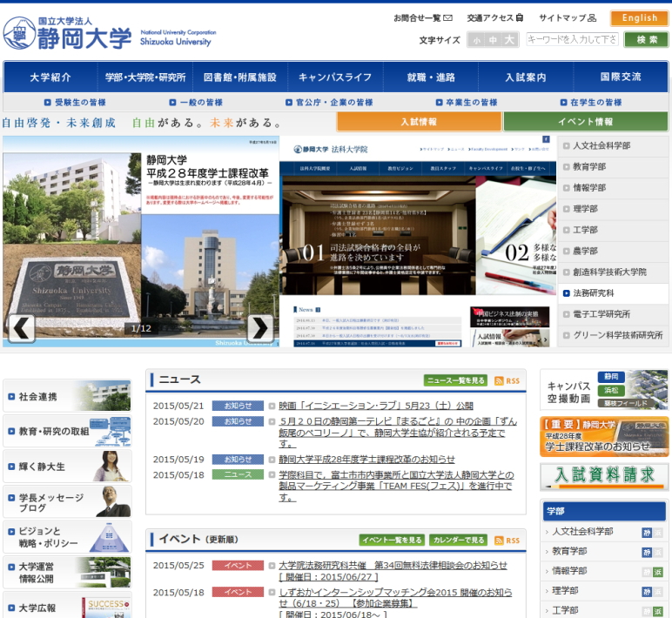The width and height of the screenshot is (672, 618).
Task: Set text size to medium (中)
Action: (x=493, y=40)
